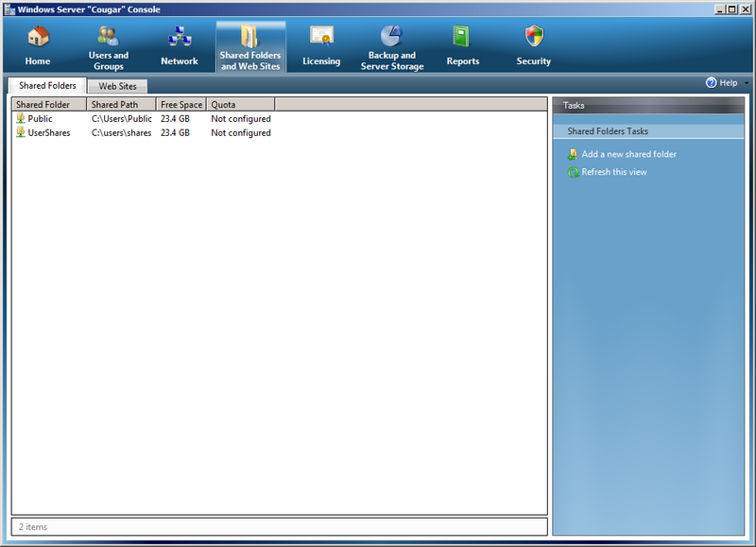Viewport: 756px width, 547px height.
Task: Switch to the Shared Folders tab
Action: tap(47, 85)
